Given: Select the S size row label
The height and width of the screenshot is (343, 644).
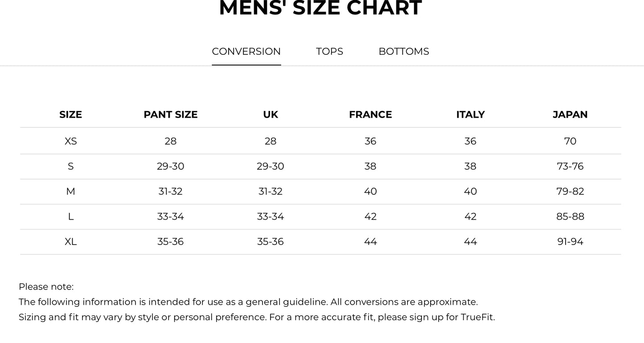Looking at the screenshot, I should (x=70, y=167).
